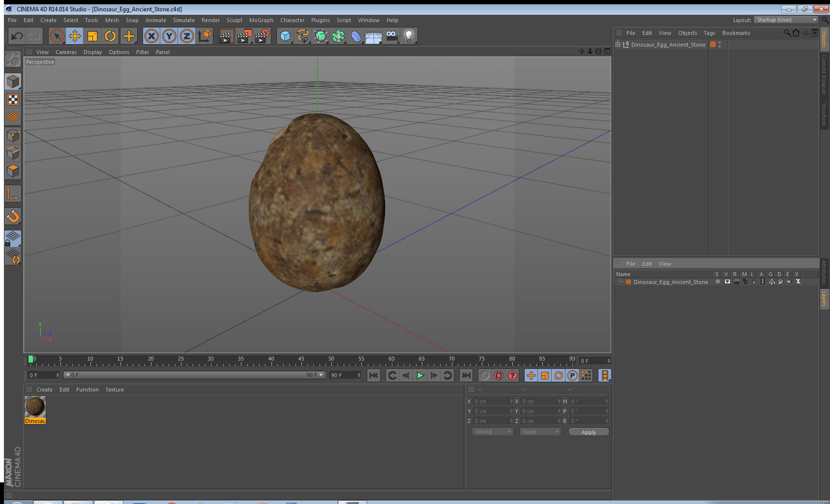Click the Apply button in coordinates

[589, 432]
